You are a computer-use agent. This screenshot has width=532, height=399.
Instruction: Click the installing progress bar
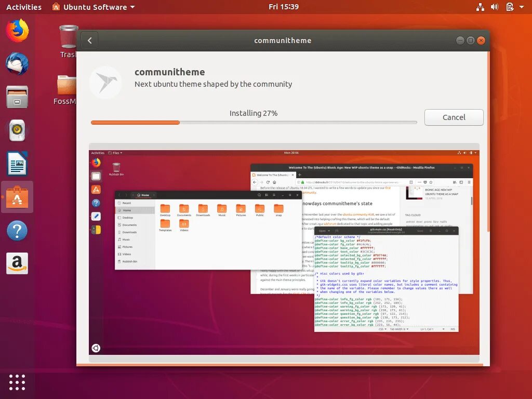coord(254,123)
